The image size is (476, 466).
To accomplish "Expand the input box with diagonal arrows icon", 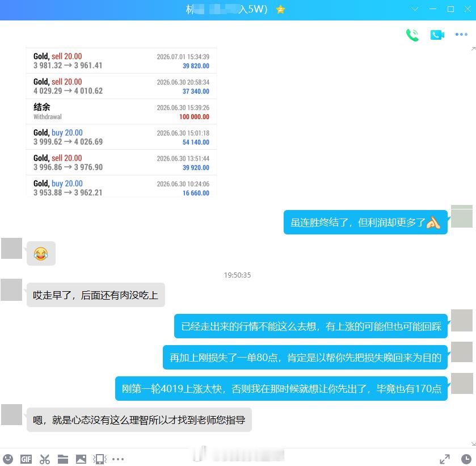I will coord(445,459).
